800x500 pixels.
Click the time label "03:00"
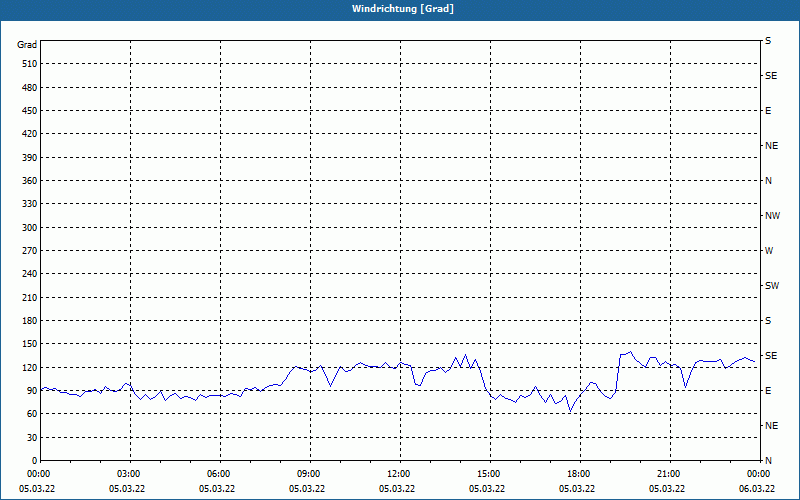(131, 474)
